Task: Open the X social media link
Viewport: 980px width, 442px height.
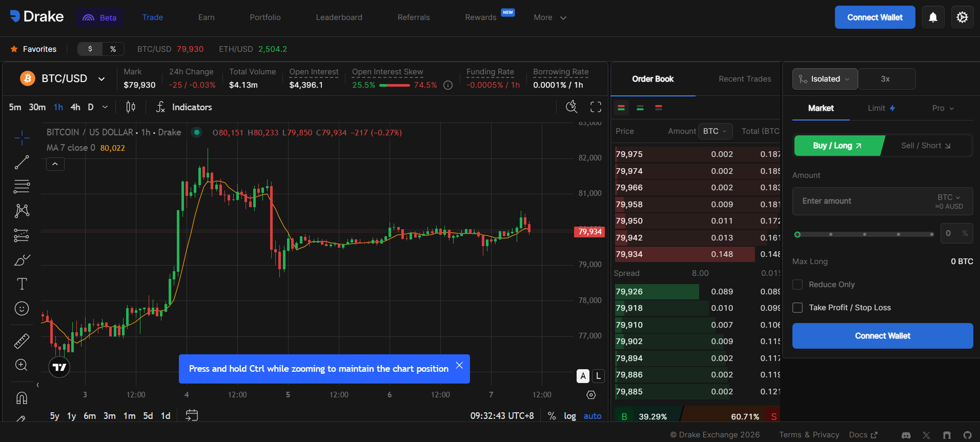Action: (x=926, y=435)
